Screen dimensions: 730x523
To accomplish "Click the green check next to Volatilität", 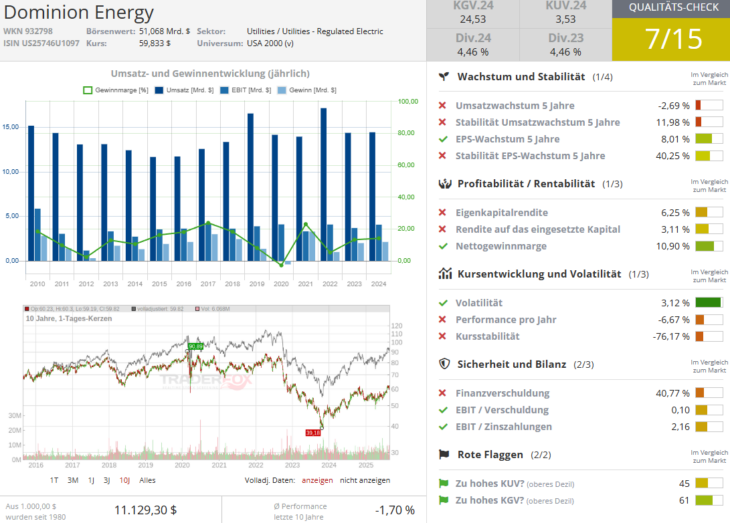I will point(443,303).
